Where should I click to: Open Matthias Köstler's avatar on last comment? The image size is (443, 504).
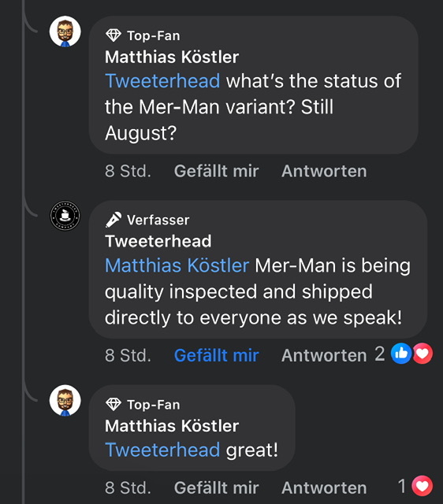click(65, 401)
